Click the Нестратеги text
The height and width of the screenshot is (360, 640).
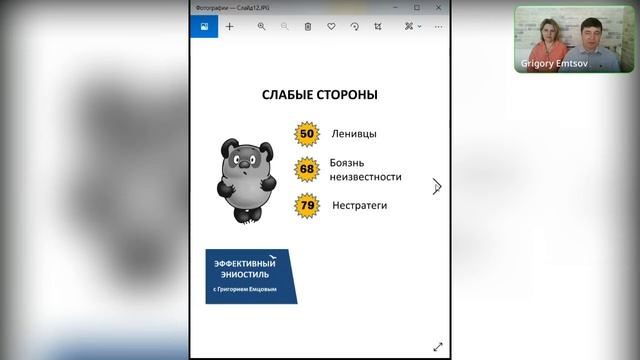point(360,205)
